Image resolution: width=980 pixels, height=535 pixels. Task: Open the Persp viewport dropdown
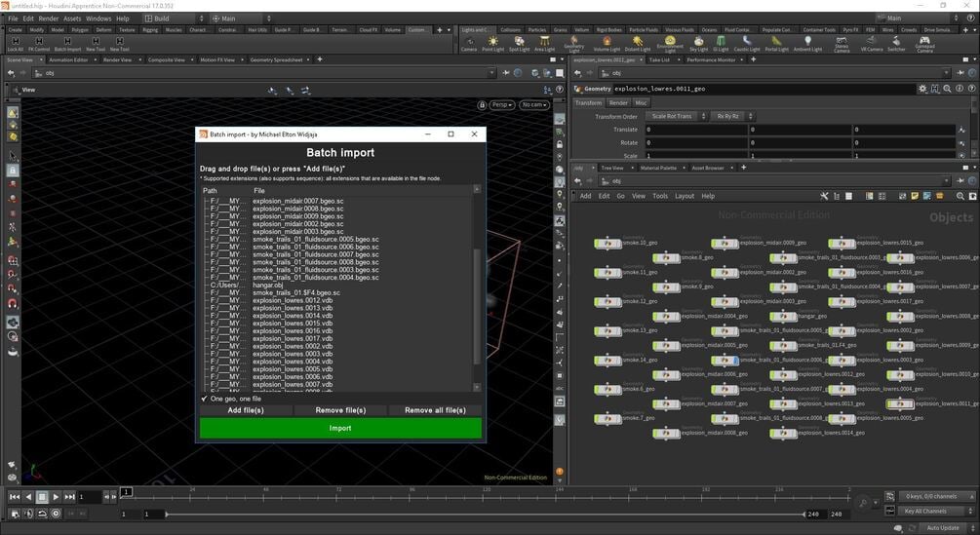click(501, 105)
